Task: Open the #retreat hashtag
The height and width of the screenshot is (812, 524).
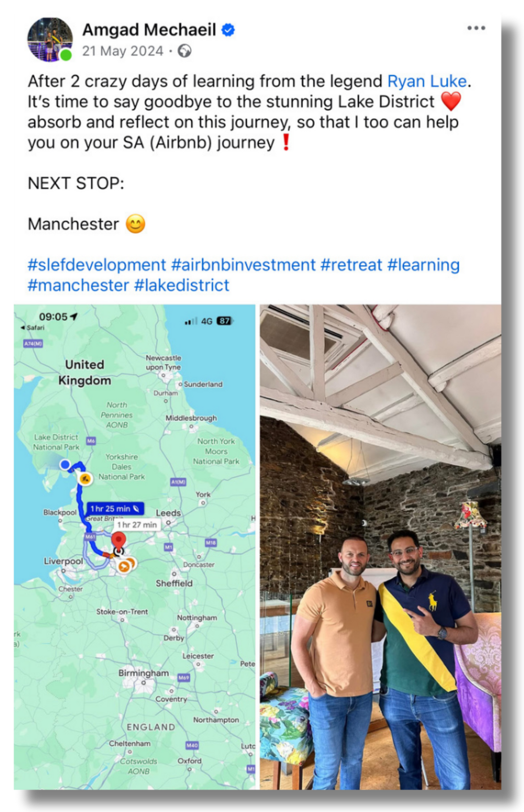Action: pos(351,265)
